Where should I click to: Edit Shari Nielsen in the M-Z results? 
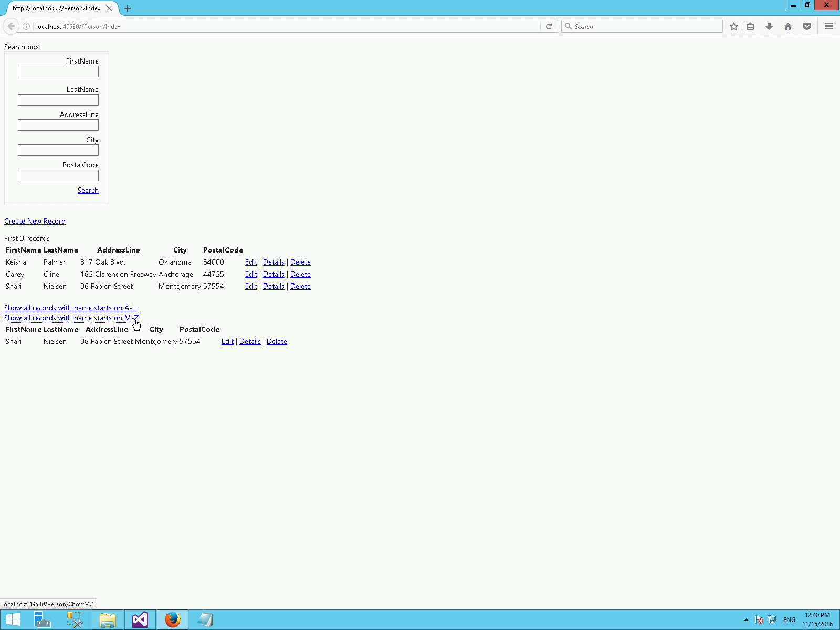(x=228, y=342)
